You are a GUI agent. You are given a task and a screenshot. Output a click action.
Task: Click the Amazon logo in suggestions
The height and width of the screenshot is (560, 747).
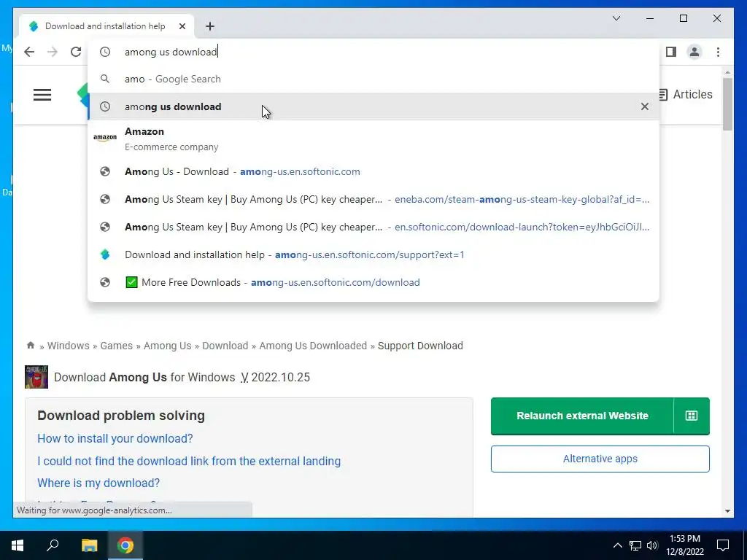tap(105, 138)
